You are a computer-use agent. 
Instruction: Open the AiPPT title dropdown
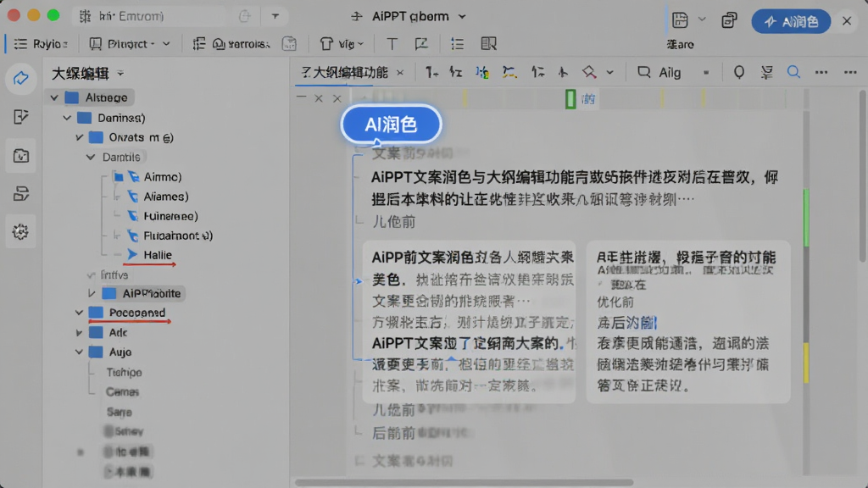(x=462, y=17)
